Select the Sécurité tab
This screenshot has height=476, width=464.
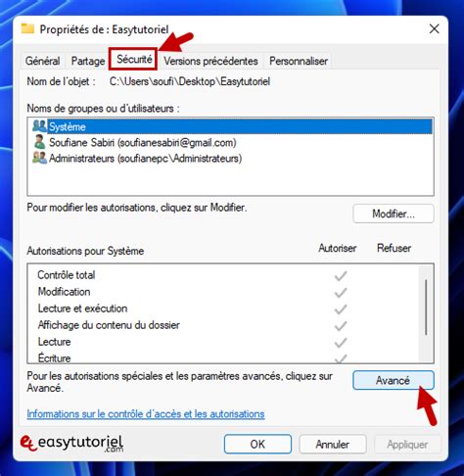pyautogui.click(x=134, y=59)
